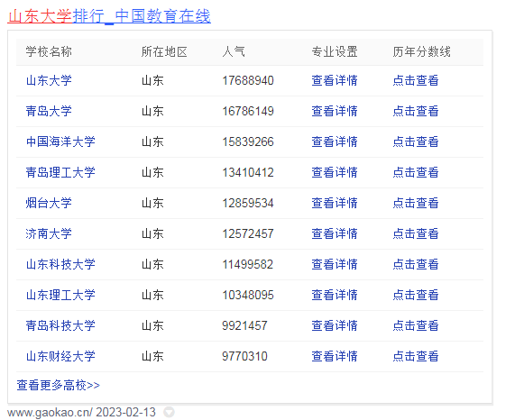Open the 中国海洋大学 school link

click(x=60, y=142)
